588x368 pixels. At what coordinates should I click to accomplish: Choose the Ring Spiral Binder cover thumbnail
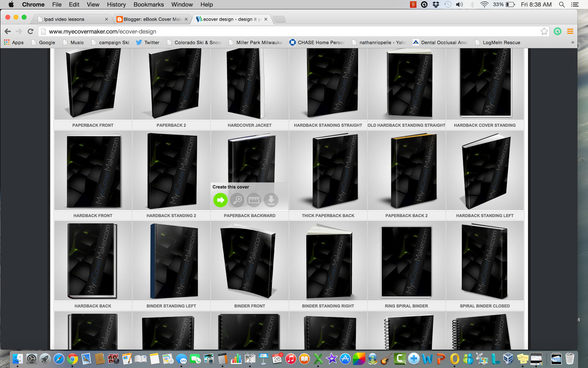406,261
